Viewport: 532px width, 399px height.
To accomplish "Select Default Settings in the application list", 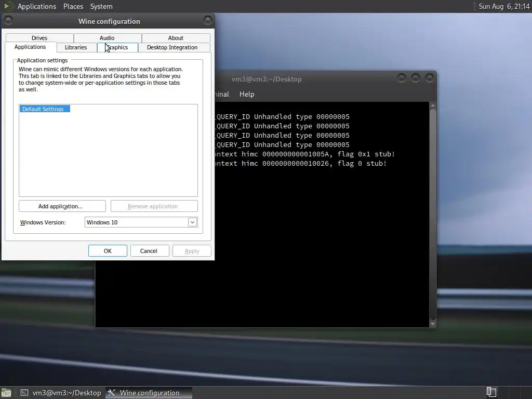I will pyautogui.click(x=45, y=109).
